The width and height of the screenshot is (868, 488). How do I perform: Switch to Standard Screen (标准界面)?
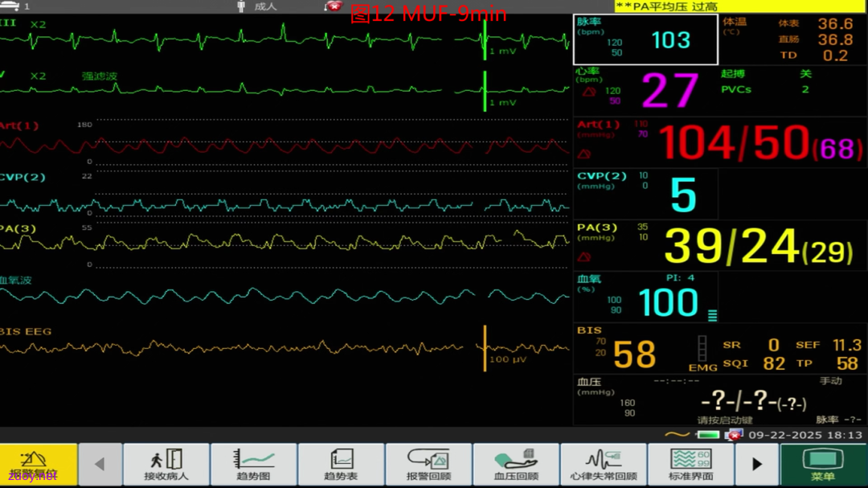(691, 464)
